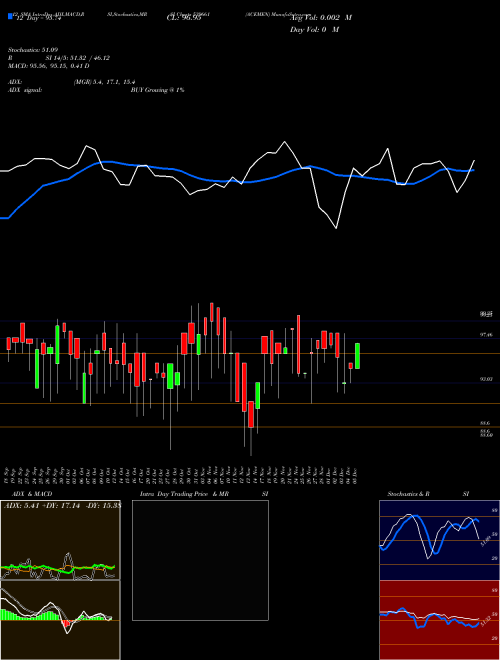Image resolution: width=500 pixels, height=660 pixels.
Task: Select the 'ADX signal:' label
Action: pos(25,90)
